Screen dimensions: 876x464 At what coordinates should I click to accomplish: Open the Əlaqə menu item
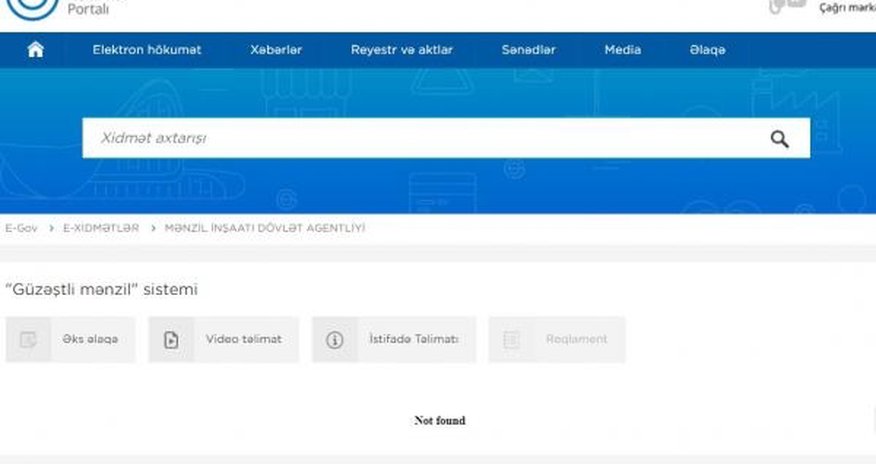pos(707,50)
